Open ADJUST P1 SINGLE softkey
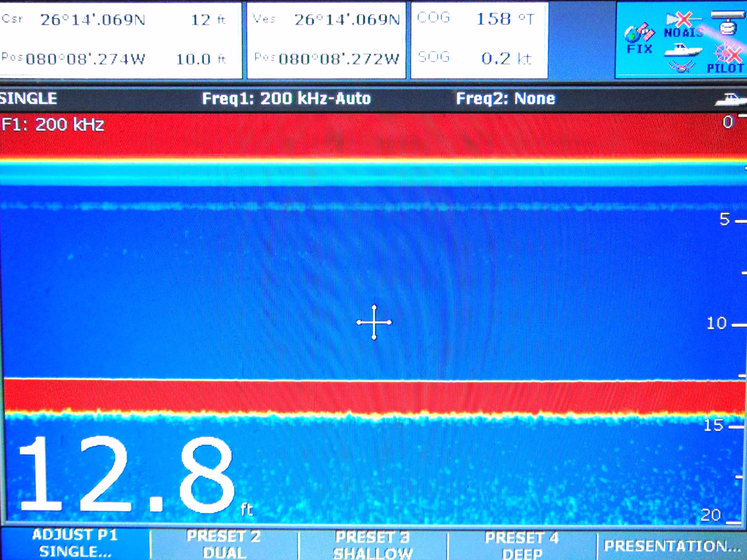 pos(75,544)
